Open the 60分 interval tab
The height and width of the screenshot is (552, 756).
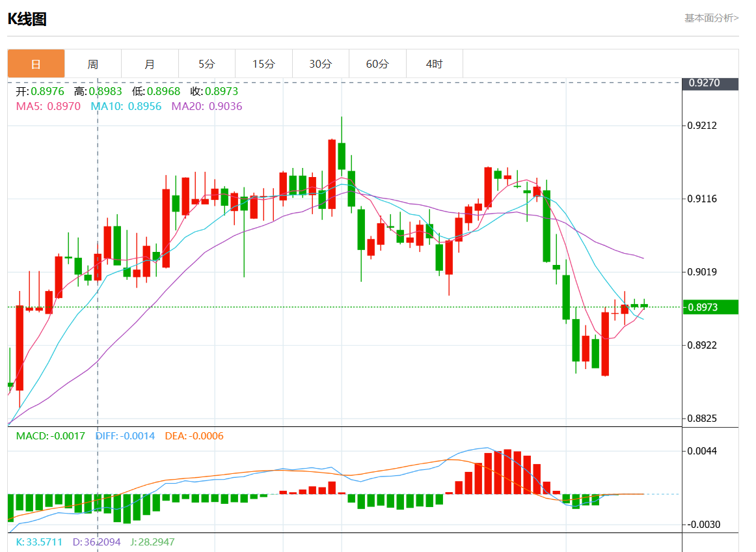tap(377, 64)
